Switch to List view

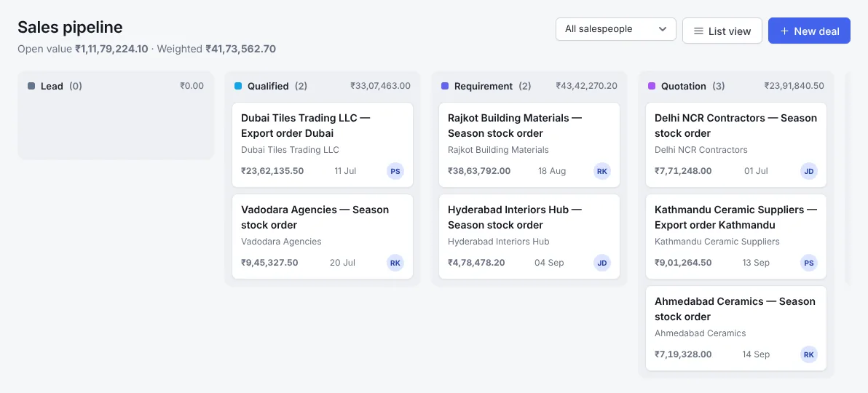coord(722,31)
